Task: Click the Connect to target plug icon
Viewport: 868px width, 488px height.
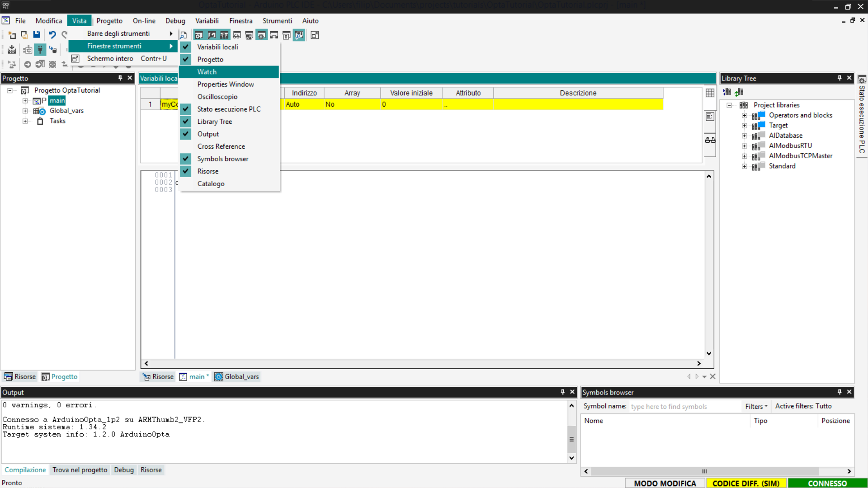Action: pyautogui.click(x=40, y=50)
